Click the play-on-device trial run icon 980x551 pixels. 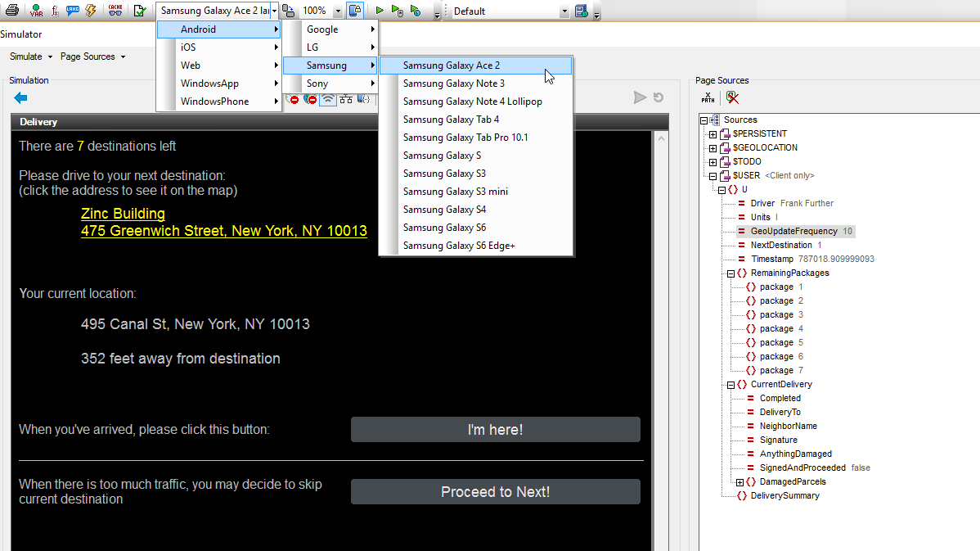397,11
